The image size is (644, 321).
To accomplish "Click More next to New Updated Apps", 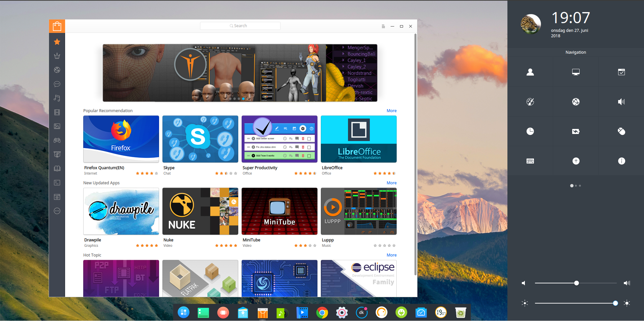I will (x=392, y=183).
